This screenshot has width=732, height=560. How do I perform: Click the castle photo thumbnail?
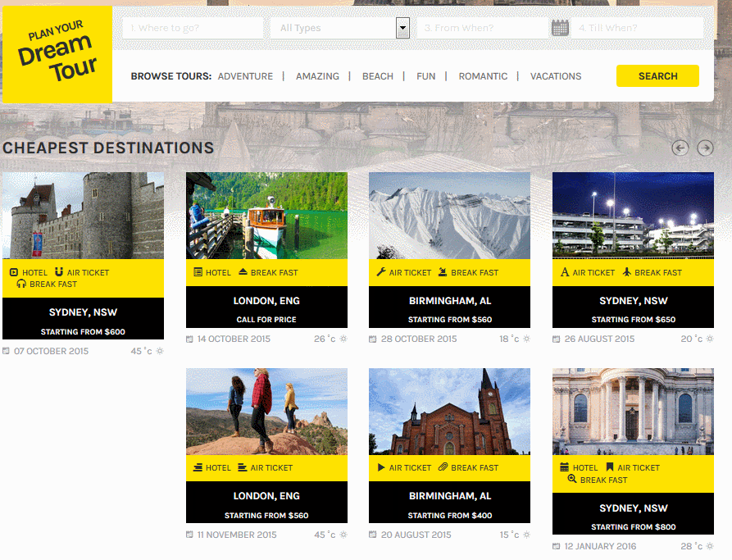click(83, 216)
